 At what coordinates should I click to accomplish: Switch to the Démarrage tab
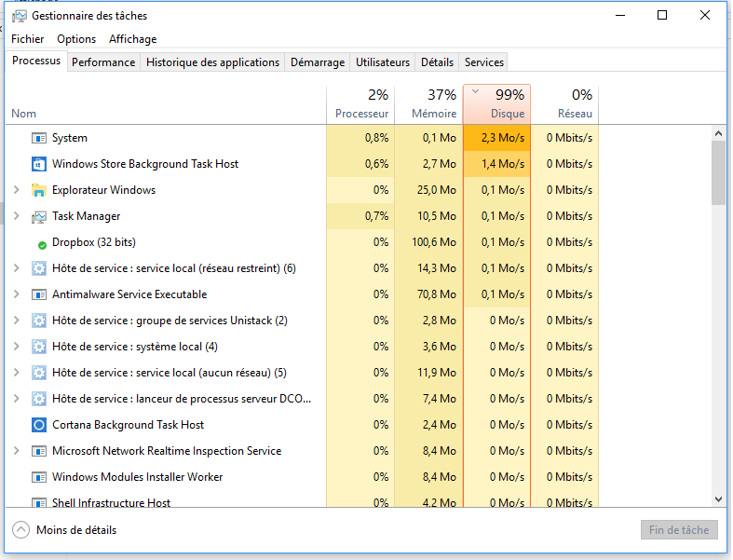click(318, 62)
